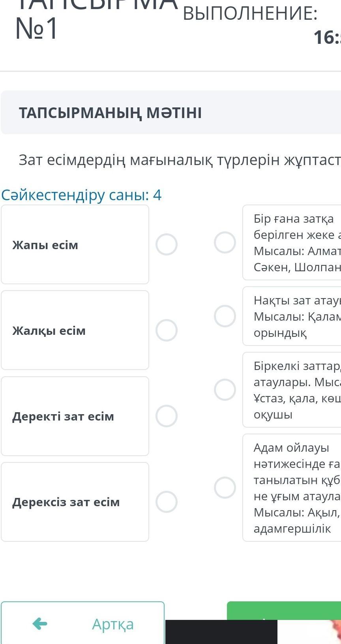This screenshot has height=644, width=341.
Task: Click the Жалпы есім card
Action: pos(75,244)
